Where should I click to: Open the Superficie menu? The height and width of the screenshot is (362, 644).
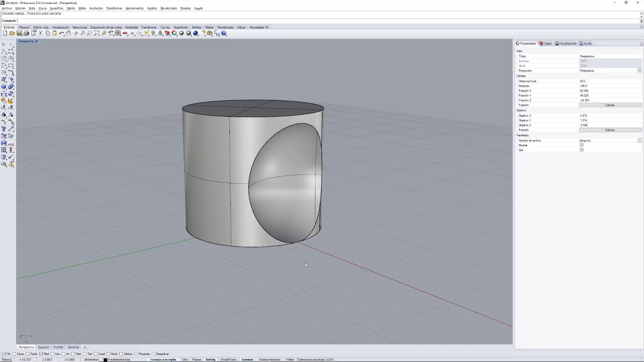[x=56, y=9]
